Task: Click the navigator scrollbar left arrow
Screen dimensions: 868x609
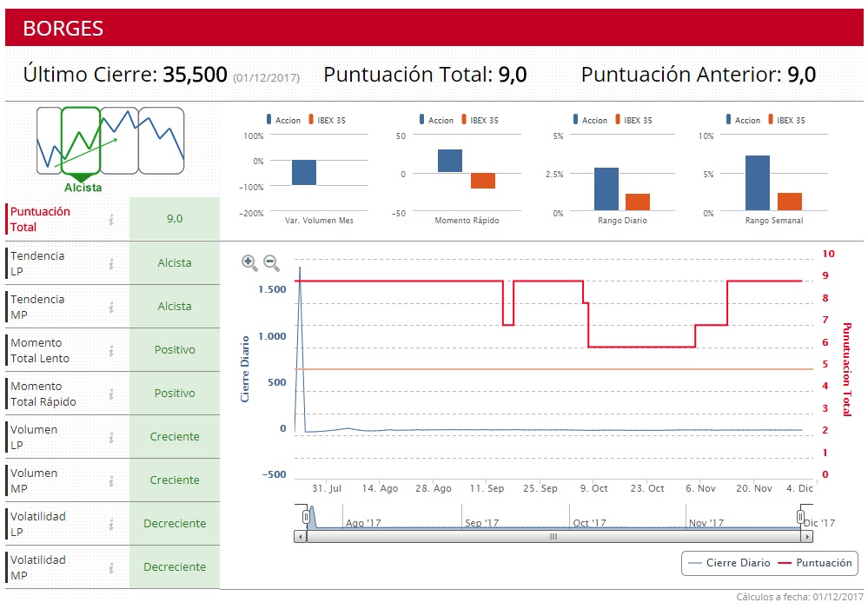Action: click(301, 537)
